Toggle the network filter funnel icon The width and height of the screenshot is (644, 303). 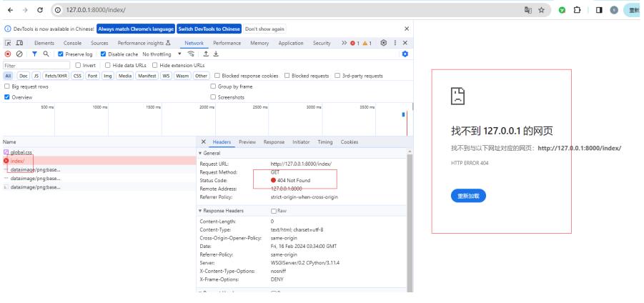[34, 54]
